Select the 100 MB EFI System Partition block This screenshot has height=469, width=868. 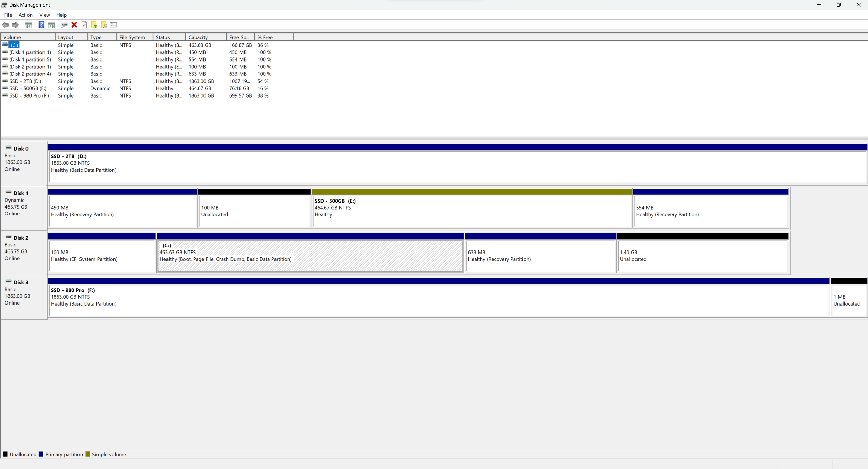[x=102, y=256]
